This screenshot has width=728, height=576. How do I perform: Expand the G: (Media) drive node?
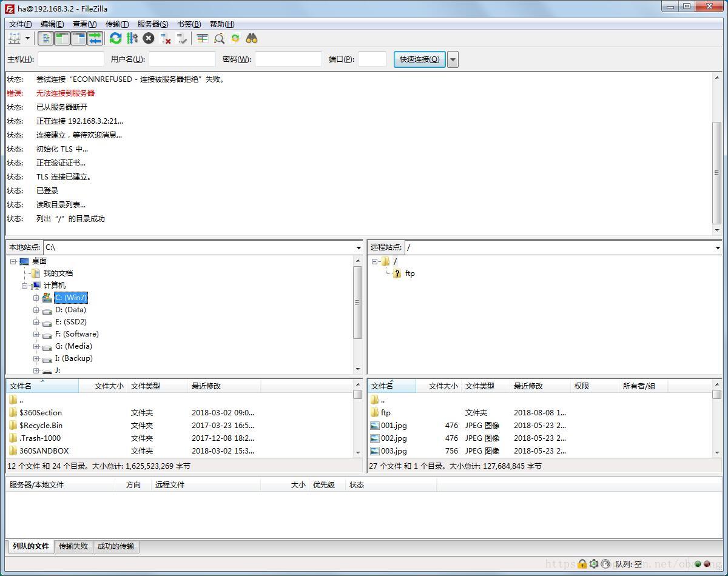(36, 346)
